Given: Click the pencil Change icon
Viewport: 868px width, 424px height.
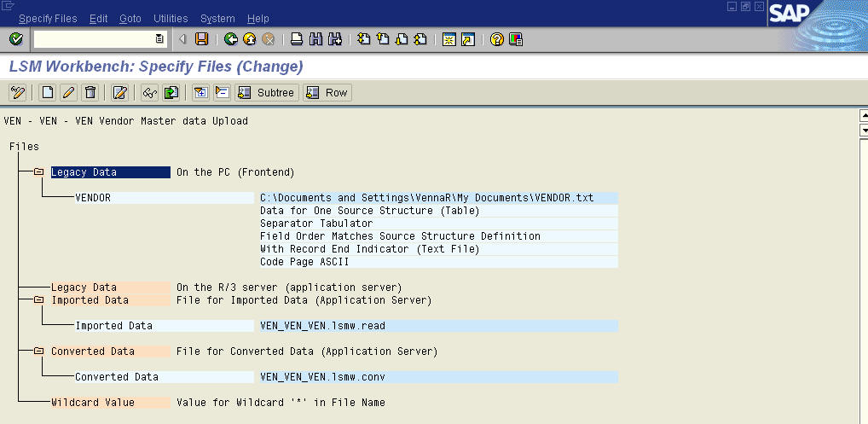Looking at the screenshot, I should [x=69, y=92].
